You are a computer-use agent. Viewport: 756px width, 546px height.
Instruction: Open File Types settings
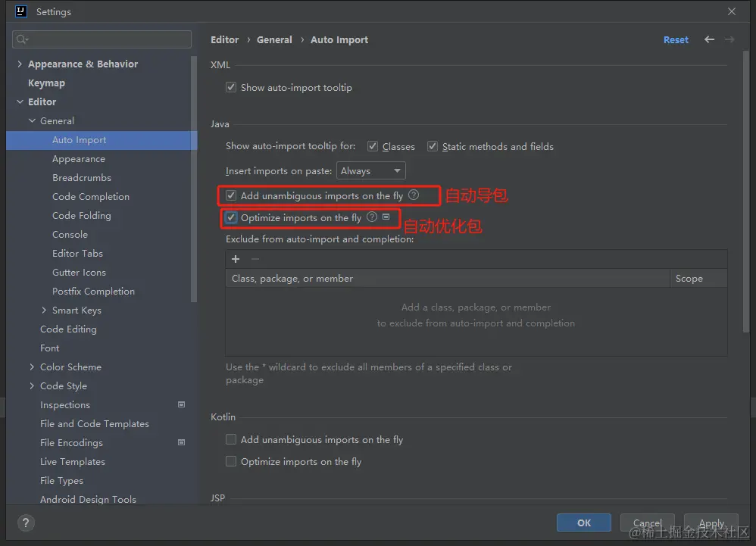pos(61,480)
